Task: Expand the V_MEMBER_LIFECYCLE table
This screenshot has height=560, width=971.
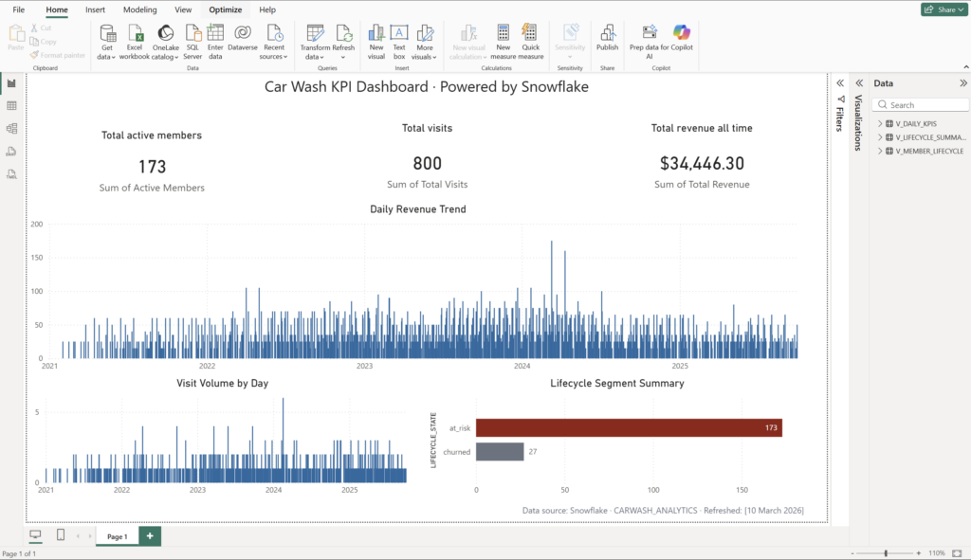Action: [880, 151]
